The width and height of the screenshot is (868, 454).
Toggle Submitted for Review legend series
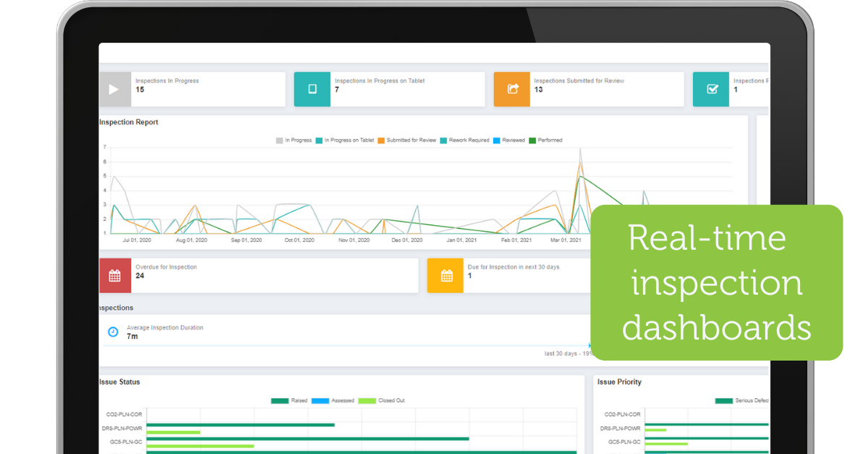tap(407, 140)
